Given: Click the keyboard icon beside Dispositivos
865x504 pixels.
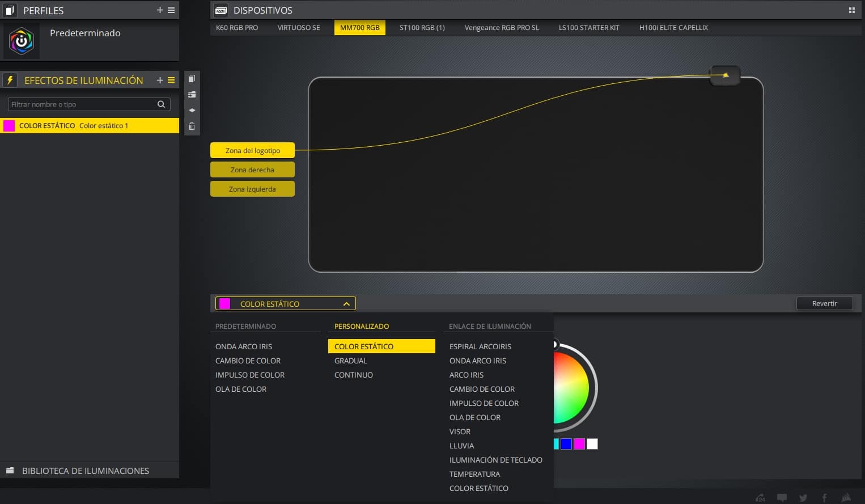Looking at the screenshot, I should tap(221, 10).
